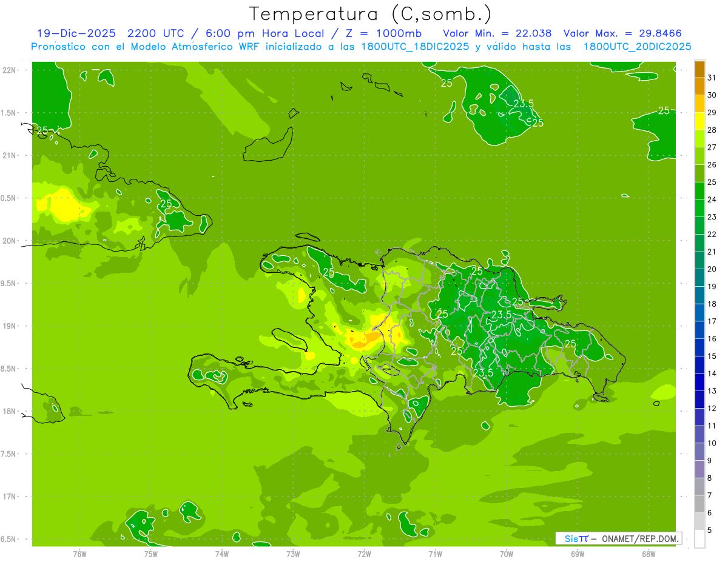Click the 70W longitude axis label
Image resolution: width=728 pixels, height=562 pixels.
506,554
